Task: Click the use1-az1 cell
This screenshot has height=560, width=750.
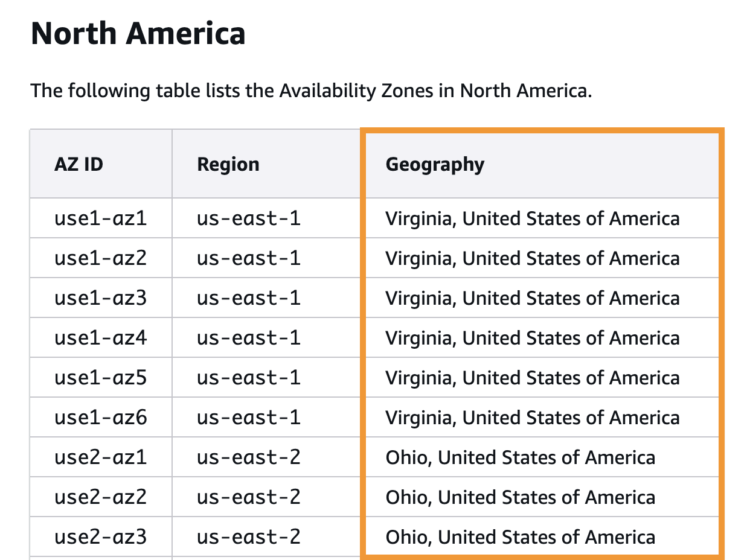Action: [100, 218]
